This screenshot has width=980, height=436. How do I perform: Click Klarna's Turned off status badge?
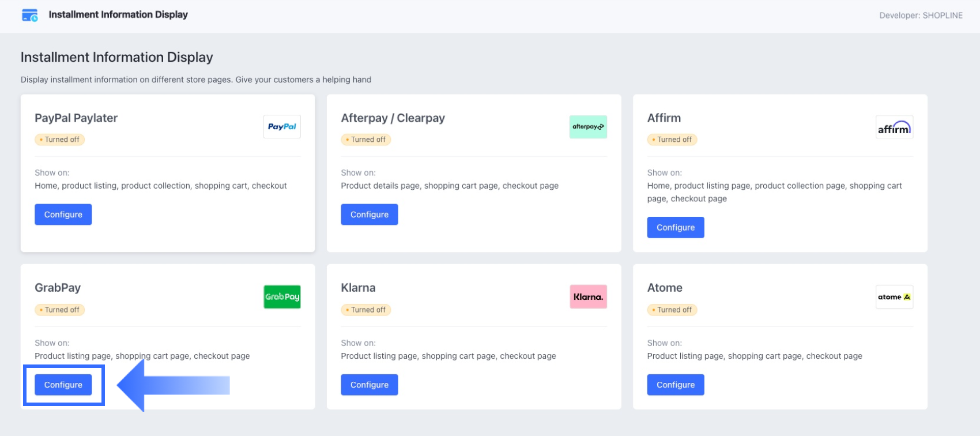pyautogui.click(x=366, y=310)
